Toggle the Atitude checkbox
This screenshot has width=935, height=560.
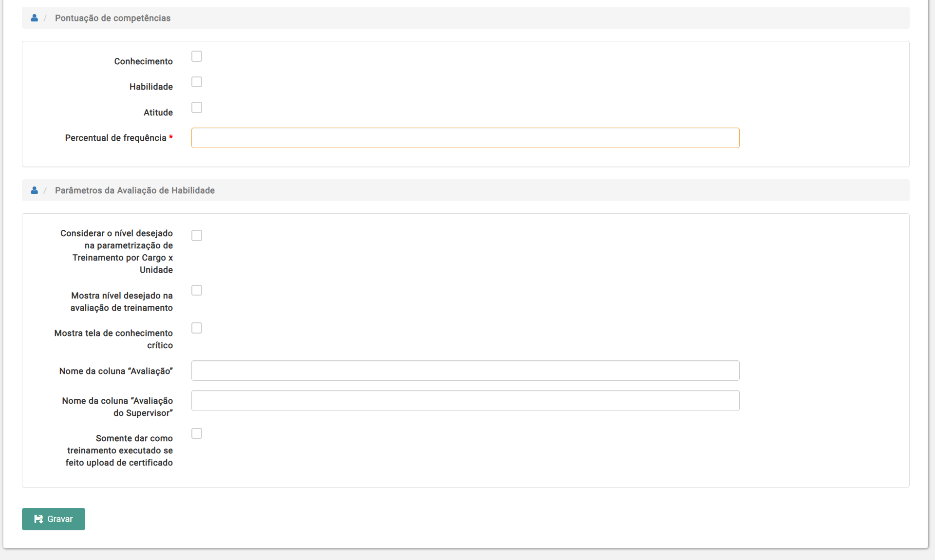197,108
